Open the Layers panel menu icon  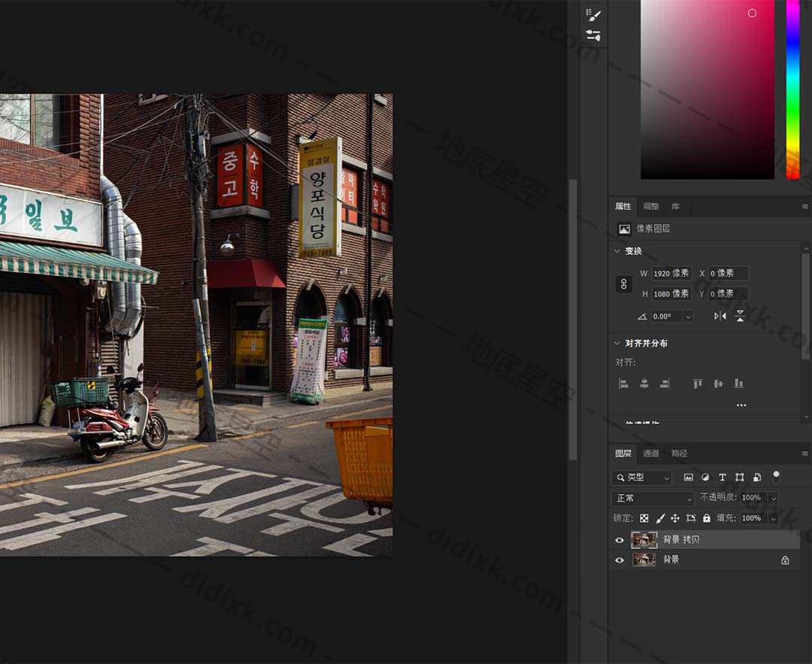[x=804, y=453]
